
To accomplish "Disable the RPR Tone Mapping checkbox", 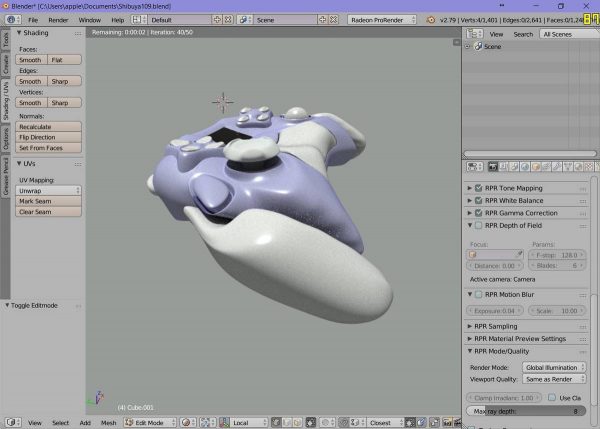I will coord(478,188).
